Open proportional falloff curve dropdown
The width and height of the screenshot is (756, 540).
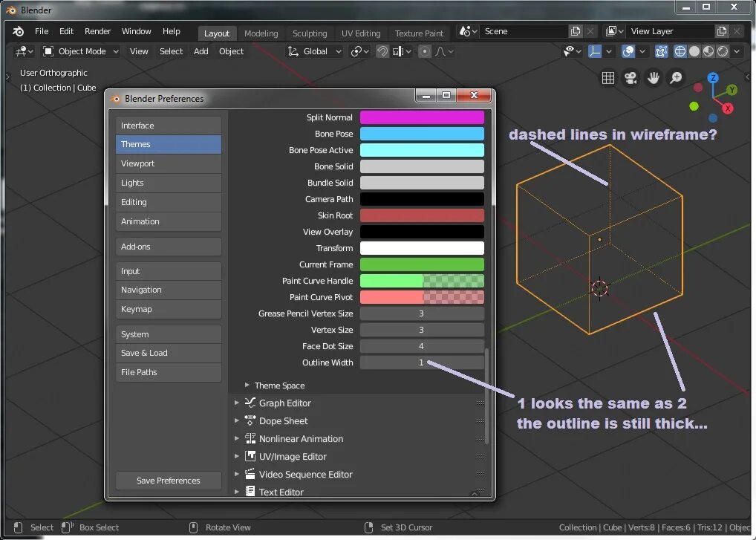pyautogui.click(x=444, y=51)
